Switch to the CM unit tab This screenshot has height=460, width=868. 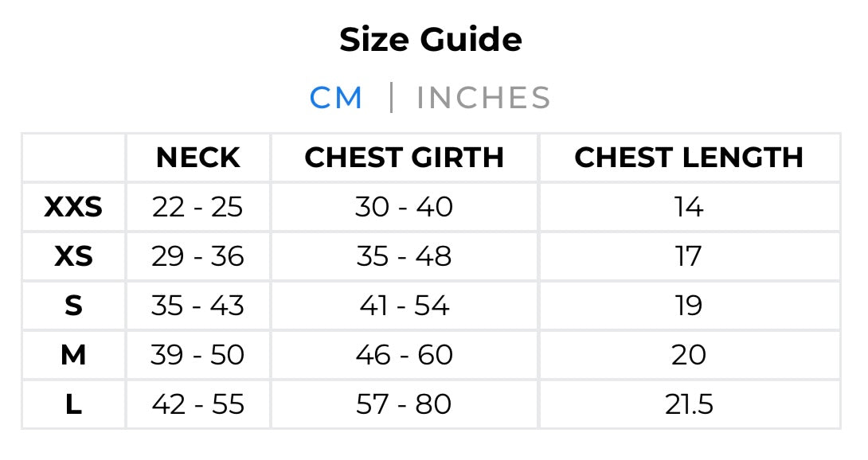[336, 98]
